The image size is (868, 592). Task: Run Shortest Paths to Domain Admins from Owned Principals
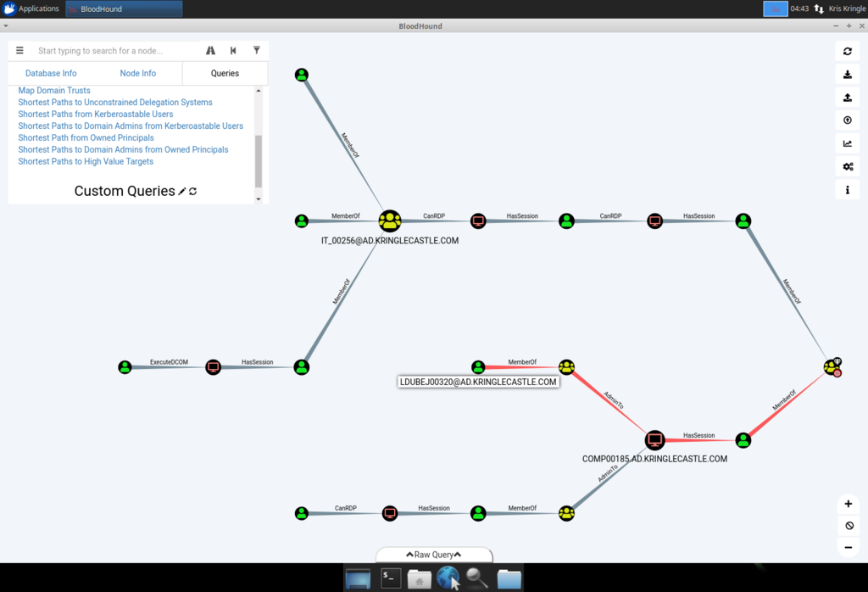click(123, 149)
